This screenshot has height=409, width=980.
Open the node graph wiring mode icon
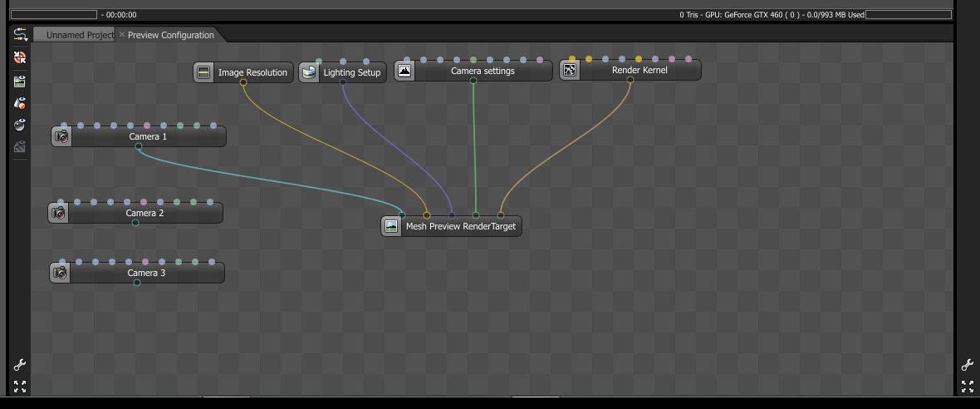point(20,35)
